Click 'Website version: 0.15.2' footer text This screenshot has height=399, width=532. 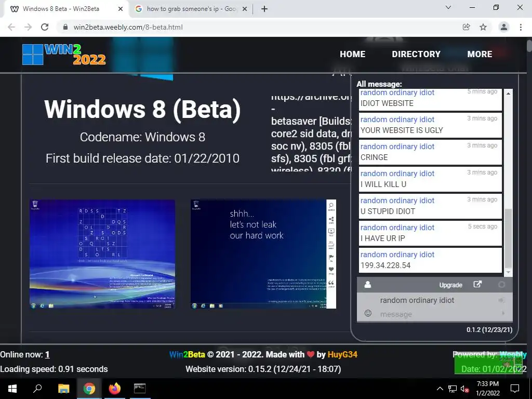(263, 369)
